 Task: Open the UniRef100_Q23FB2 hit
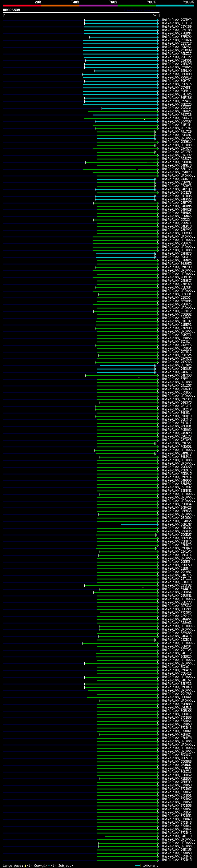pos(177,585)
